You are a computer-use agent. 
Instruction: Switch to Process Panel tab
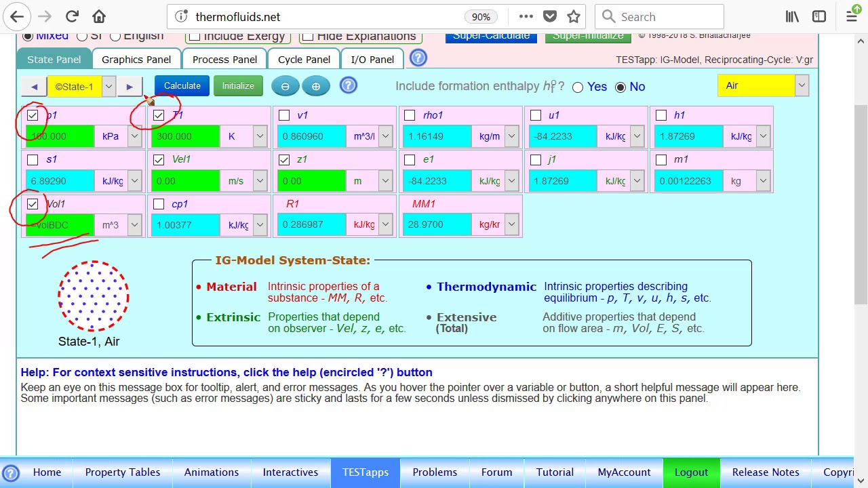224,59
